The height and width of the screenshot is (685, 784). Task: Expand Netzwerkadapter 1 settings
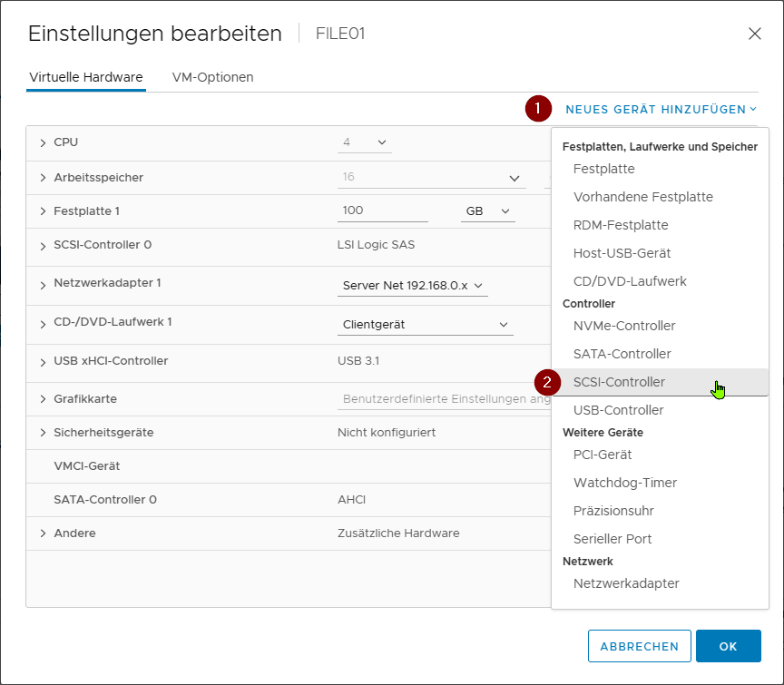point(43,284)
